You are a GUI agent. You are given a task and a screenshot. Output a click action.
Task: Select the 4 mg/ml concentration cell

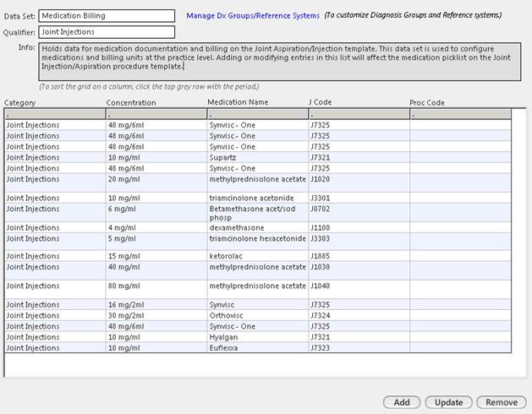click(156, 227)
